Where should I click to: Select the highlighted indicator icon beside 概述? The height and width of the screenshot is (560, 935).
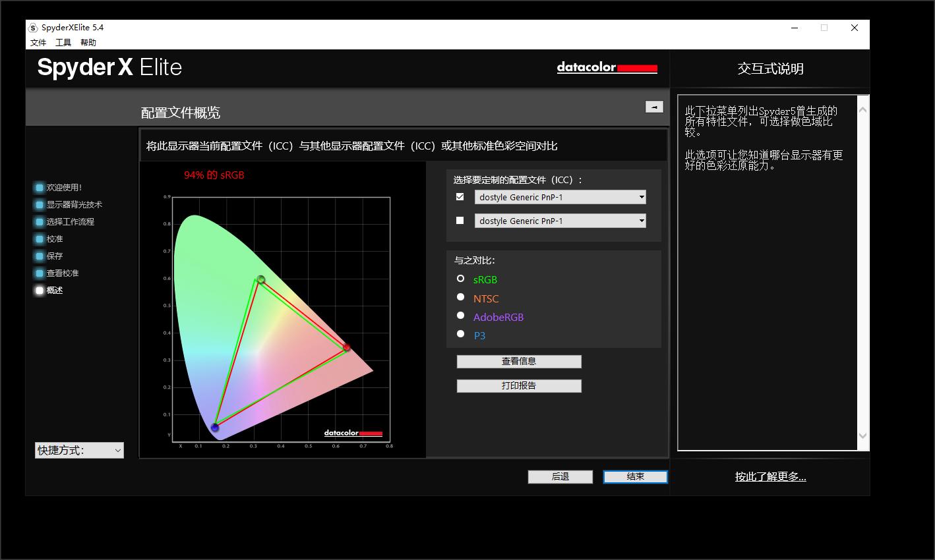[x=40, y=291]
